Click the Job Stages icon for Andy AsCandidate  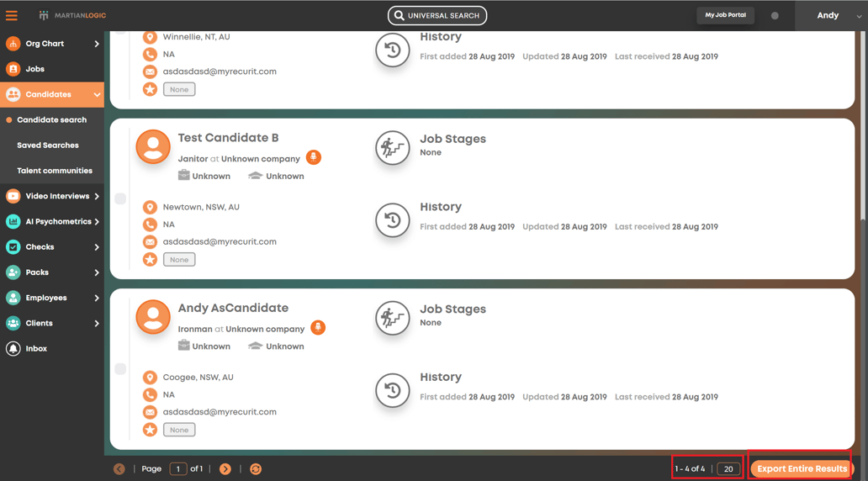click(393, 318)
